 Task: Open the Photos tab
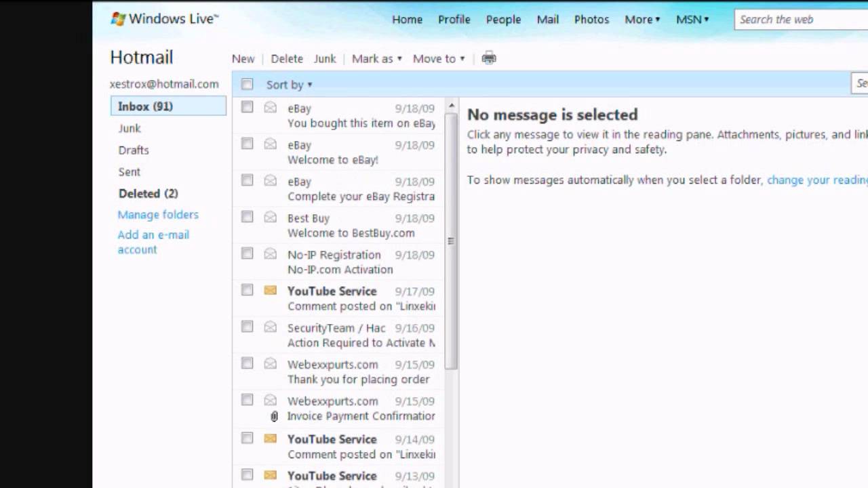click(x=591, y=20)
